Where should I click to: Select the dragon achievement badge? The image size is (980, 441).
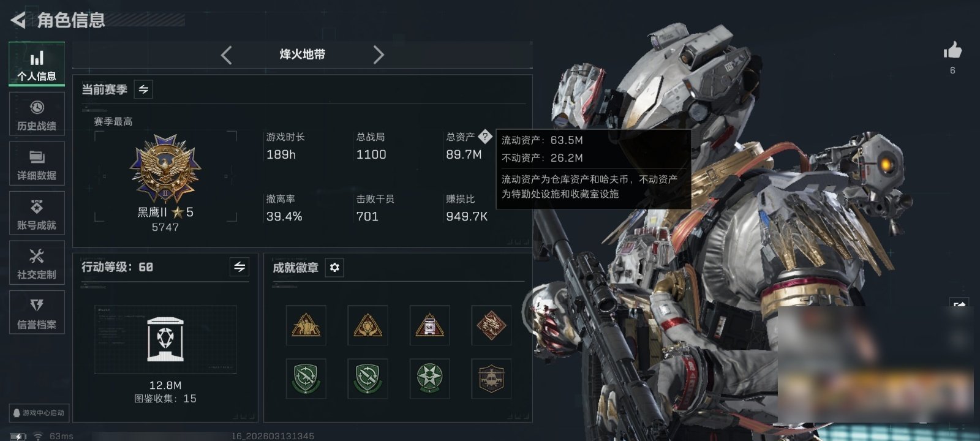491,325
